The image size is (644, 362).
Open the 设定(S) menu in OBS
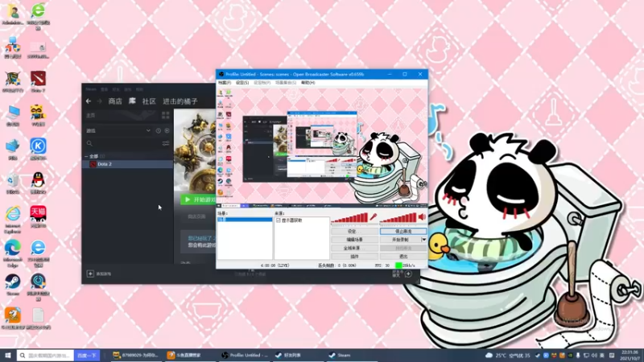242,83
